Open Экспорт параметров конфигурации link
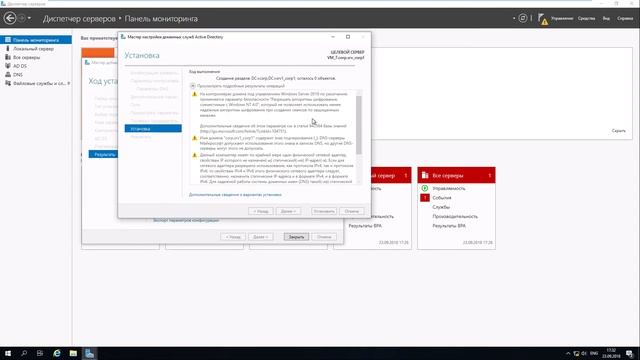The height and width of the screenshot is (360, 640). 186,220
